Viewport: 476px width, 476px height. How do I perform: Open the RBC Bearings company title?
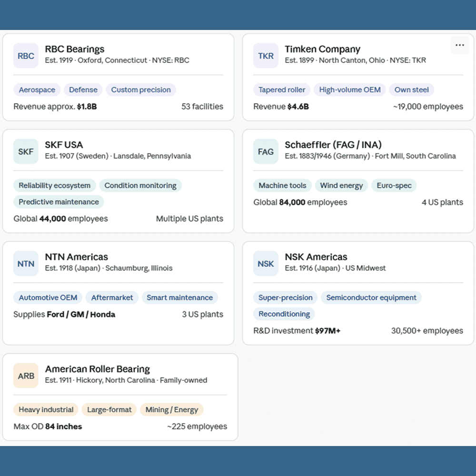pyautogui.click(x=75, y=49)
